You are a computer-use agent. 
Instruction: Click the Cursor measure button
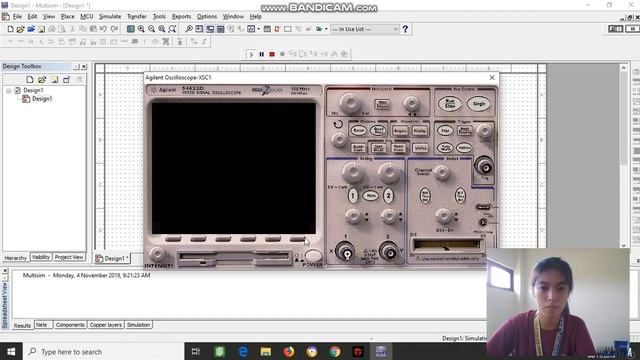point(358,130)
